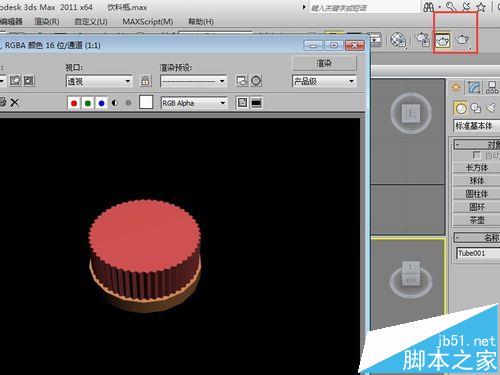Image resolution: width=500 pixels, height=375 pixels.
Task: Open the Hierarchy panel tab icon
Action: (492, 87)
